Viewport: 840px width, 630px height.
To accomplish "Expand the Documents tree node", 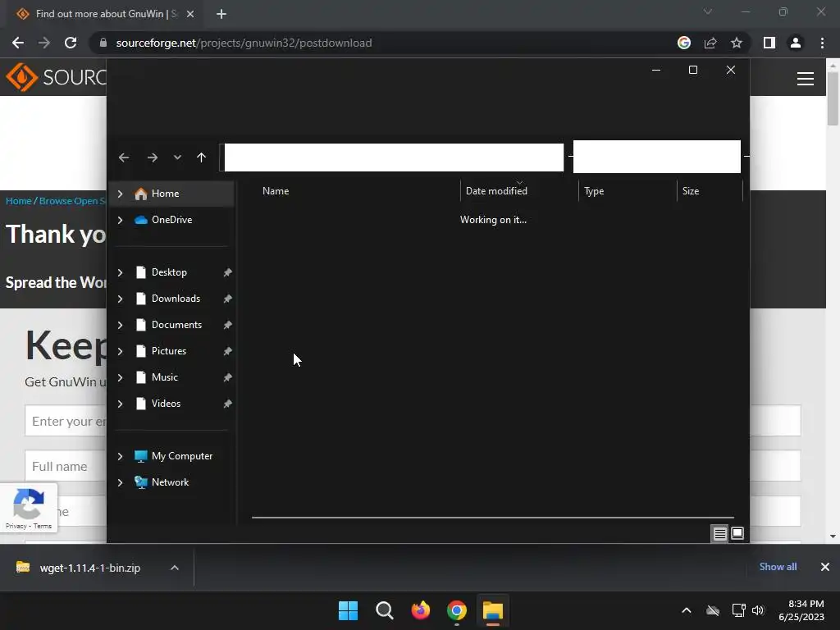I will [120, 325].
